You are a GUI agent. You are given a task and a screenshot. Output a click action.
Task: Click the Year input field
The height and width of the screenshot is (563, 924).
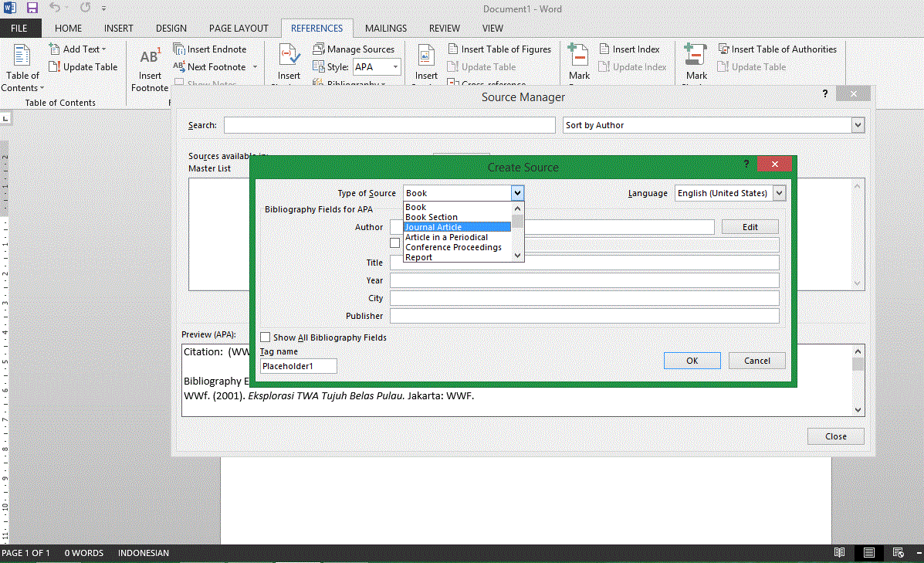[x=584, y=280]
